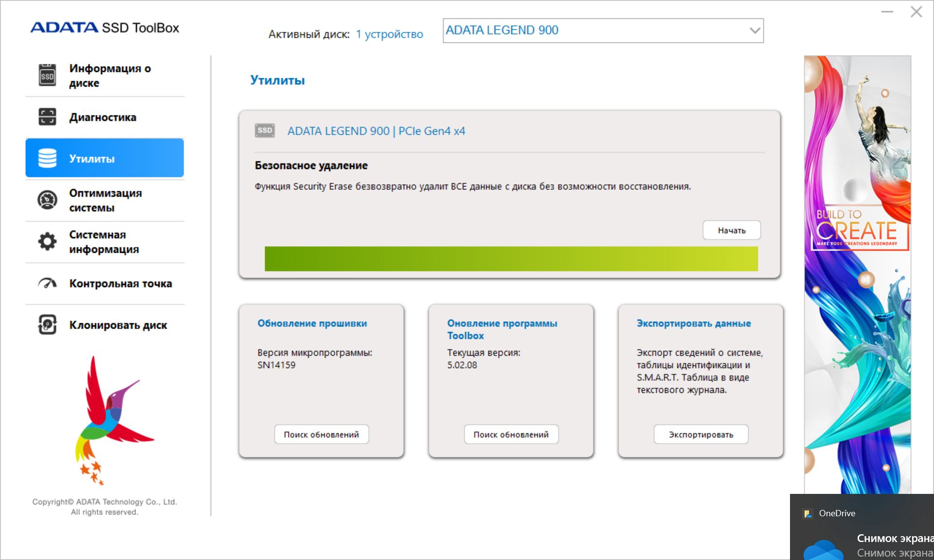Click the Security Erase description text

pos(473,187)
